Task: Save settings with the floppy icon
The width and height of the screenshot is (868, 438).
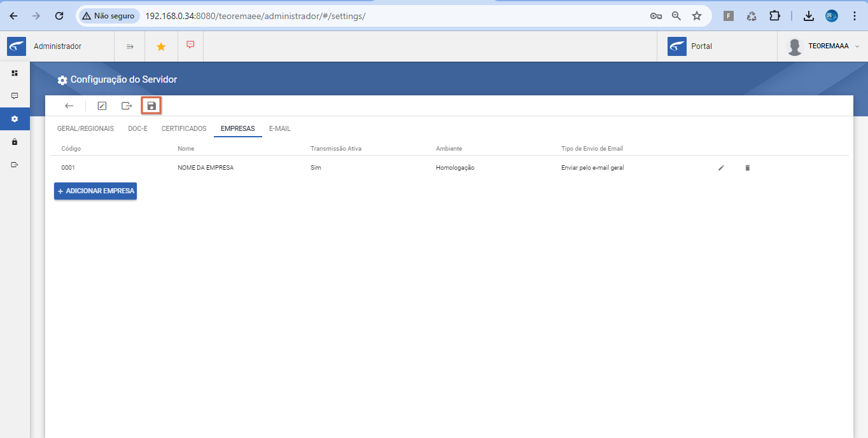Action: (151, 106)
